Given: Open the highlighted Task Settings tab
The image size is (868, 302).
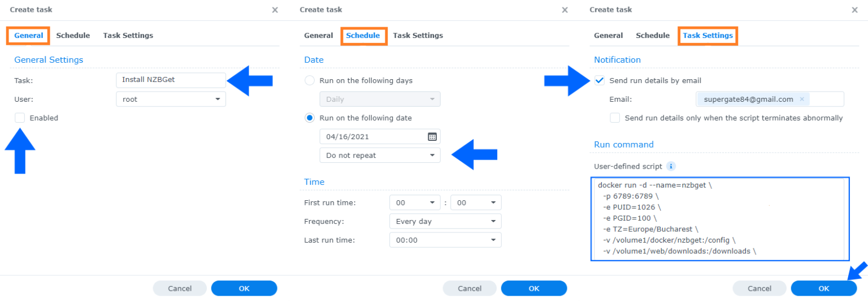Looking at the screenshot, I should 708,36.
